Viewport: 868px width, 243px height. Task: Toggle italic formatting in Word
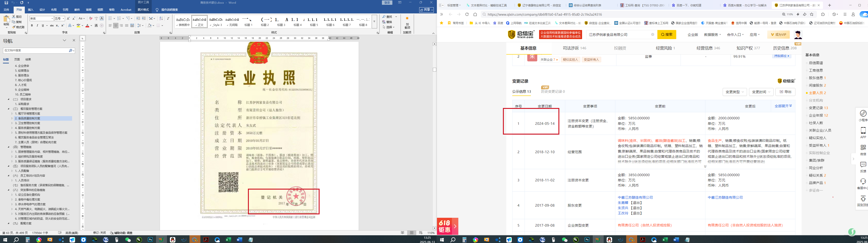click(x=37, y=26)
